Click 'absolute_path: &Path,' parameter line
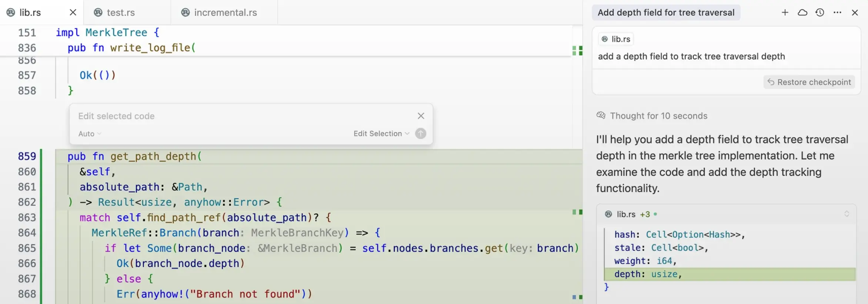The width and height of the screenshot is (868, 304). [144, 187]
